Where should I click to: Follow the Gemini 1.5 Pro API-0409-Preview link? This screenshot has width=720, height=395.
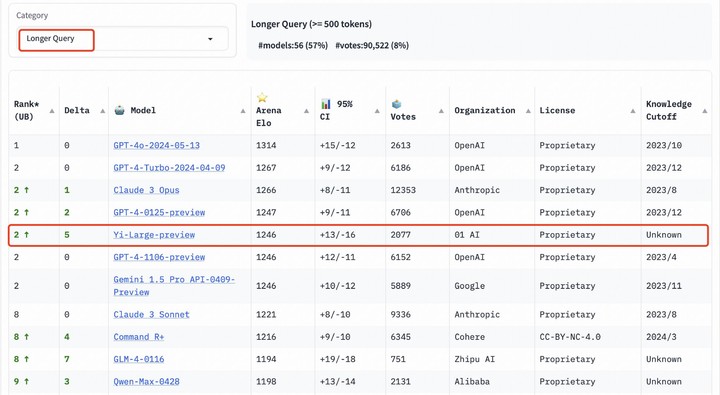point(174,286)
